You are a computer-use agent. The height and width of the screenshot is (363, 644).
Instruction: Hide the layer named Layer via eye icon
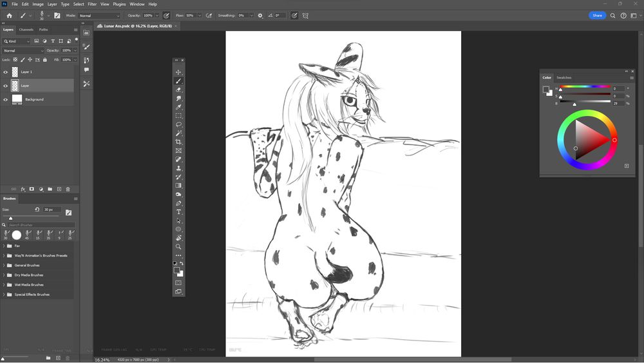coord(5,86)
